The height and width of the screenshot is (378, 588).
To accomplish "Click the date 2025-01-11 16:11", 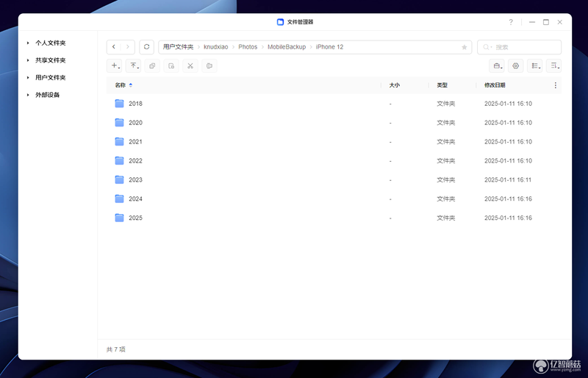I will pyautogui.click(x=508, y=179).
